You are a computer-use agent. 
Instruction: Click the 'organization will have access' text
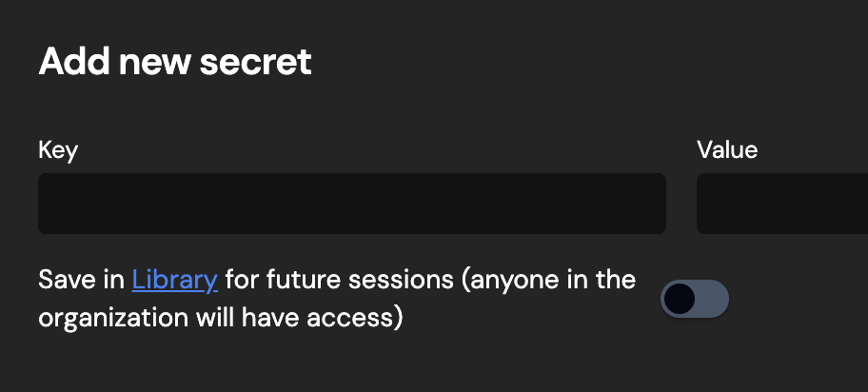[x=220, y=318]
